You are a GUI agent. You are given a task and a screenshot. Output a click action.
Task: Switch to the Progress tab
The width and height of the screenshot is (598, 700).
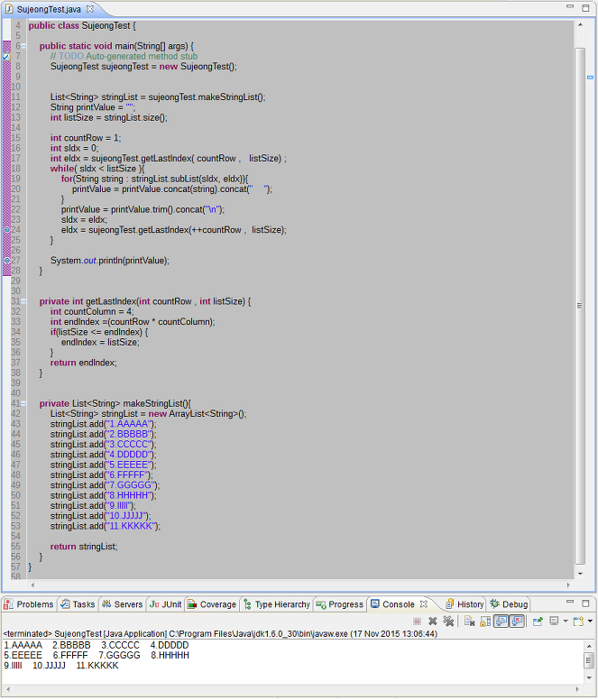[340, 604]
